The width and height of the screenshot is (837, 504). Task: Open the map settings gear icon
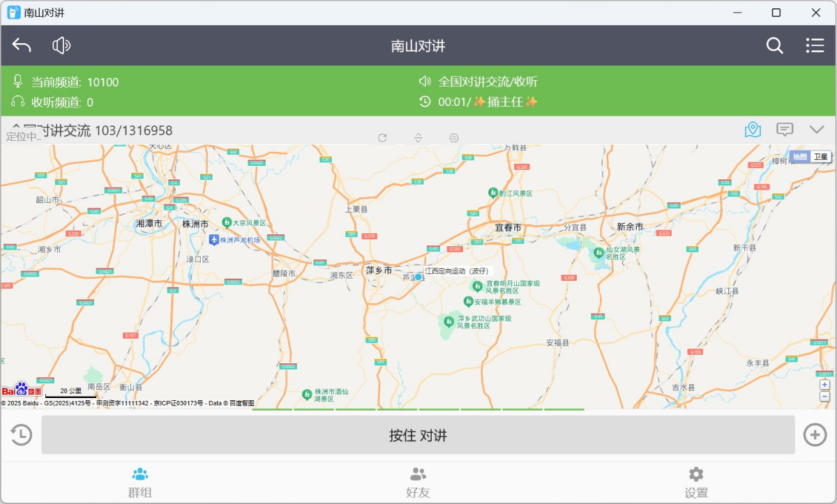click(x=454, y=138)
